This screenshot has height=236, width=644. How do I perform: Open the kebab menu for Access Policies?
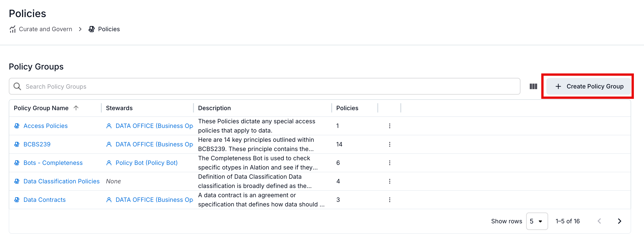[x=389, y=126]
